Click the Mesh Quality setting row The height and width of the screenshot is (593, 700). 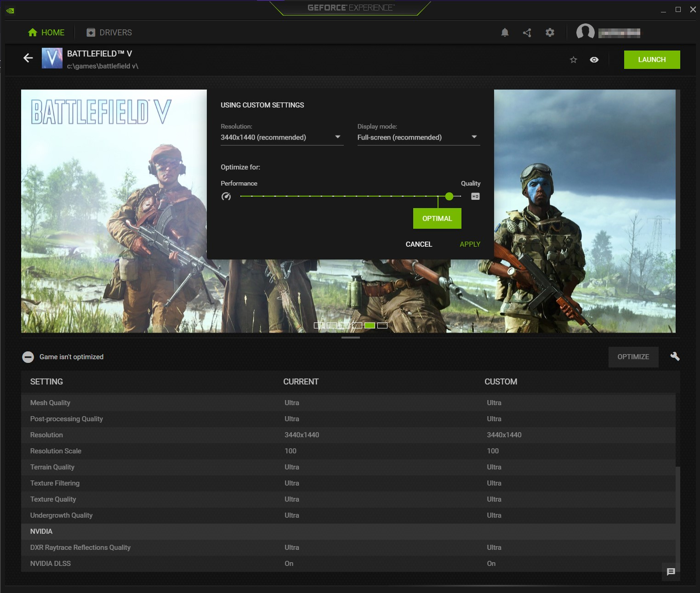(348, 403)
